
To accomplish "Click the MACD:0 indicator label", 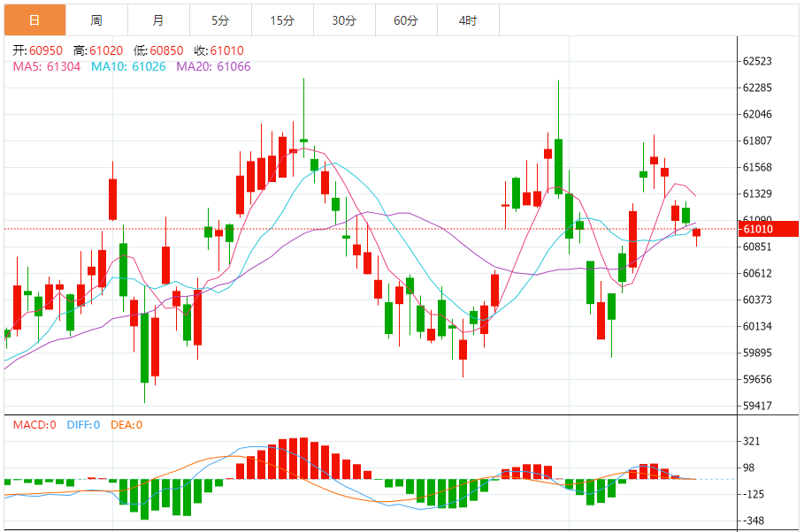I will coord(34,425).
